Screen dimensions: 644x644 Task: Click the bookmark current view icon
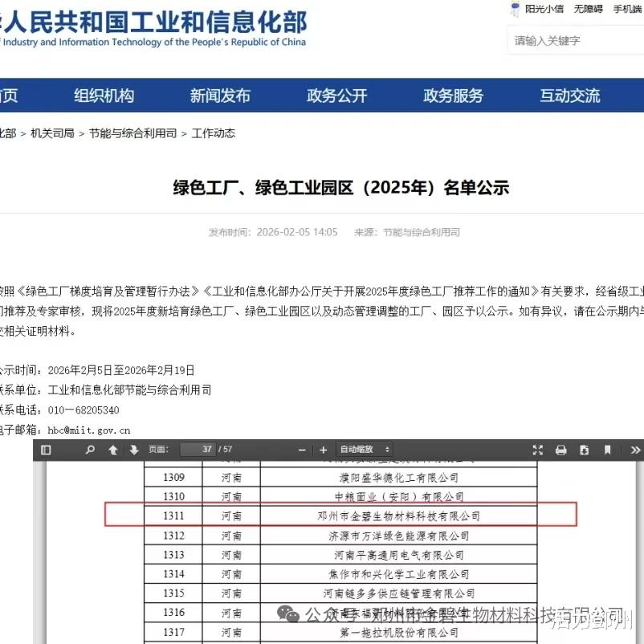607,450
